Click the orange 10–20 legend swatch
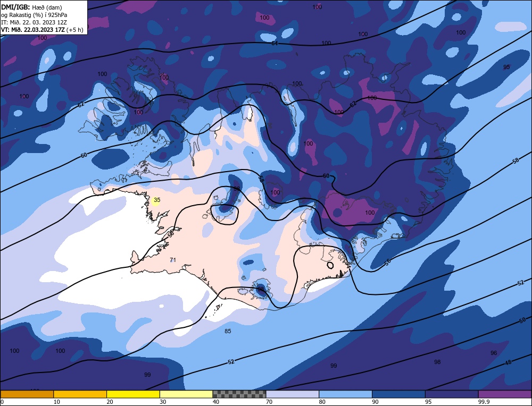This screenshot has width=532, height=406. click(x=80, y=394)
